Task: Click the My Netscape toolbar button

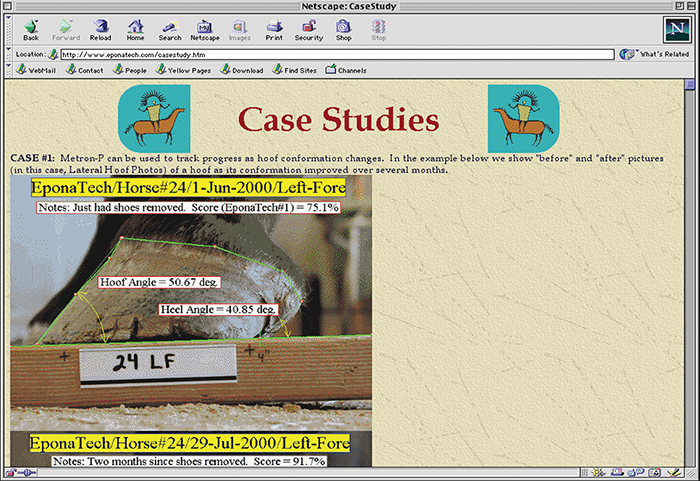Action: click(x=204, y=28)
